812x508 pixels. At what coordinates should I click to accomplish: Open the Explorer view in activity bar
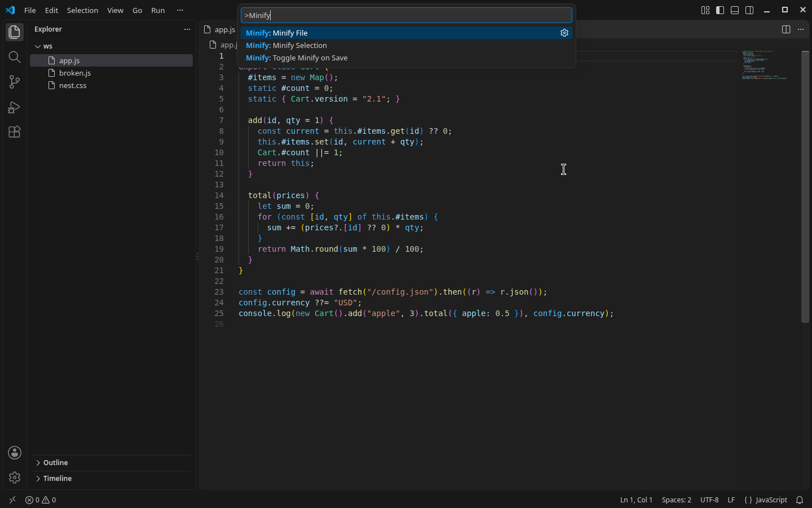pos(15,32)
